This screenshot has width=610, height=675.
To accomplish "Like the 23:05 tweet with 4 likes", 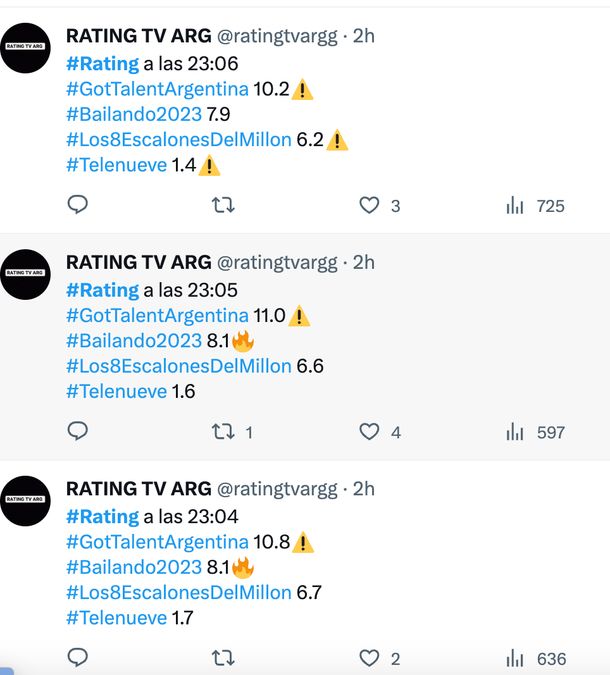I will tap(370, 432).
